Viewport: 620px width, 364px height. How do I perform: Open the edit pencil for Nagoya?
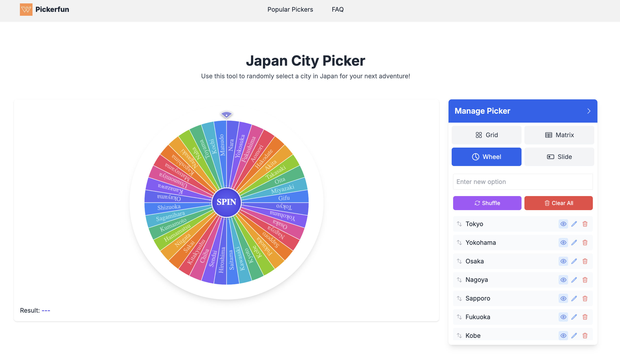click(x=574, y=280)
